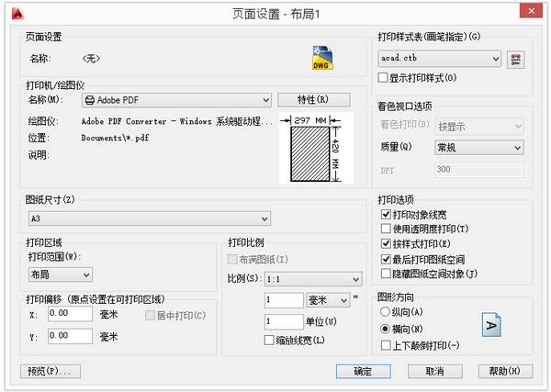
Task: Click the 帮助 help button
Action: coord(505,372)
